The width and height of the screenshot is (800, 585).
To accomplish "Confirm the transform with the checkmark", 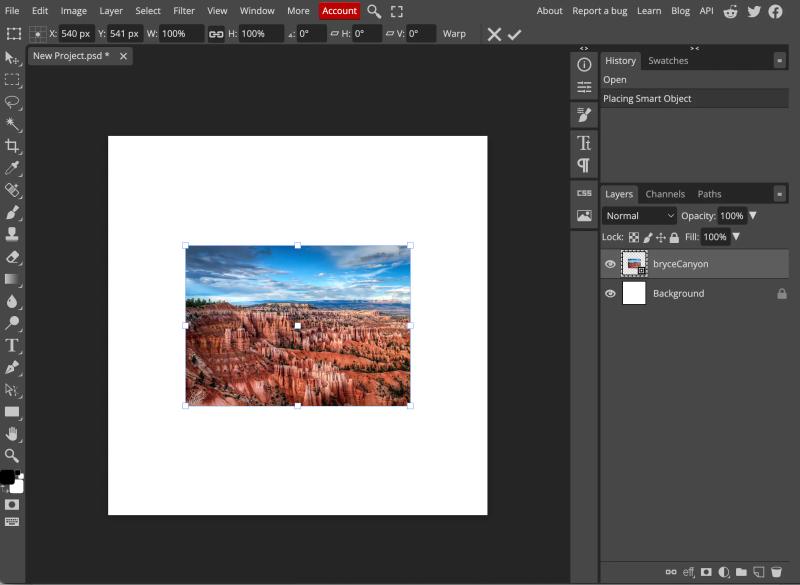I will point(514,34).
